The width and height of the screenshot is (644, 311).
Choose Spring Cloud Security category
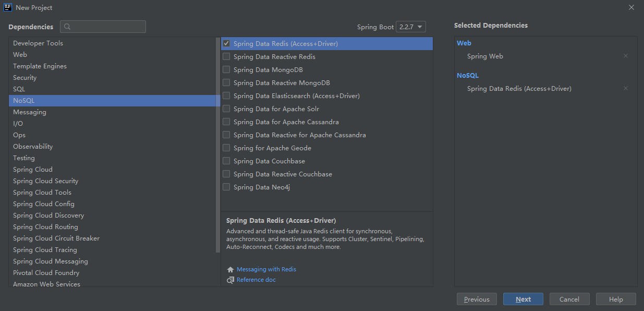[112, 181]
